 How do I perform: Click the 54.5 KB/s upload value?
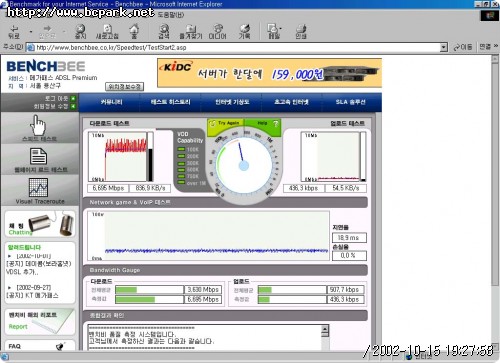pyautogui.click(x=346, y=188)
